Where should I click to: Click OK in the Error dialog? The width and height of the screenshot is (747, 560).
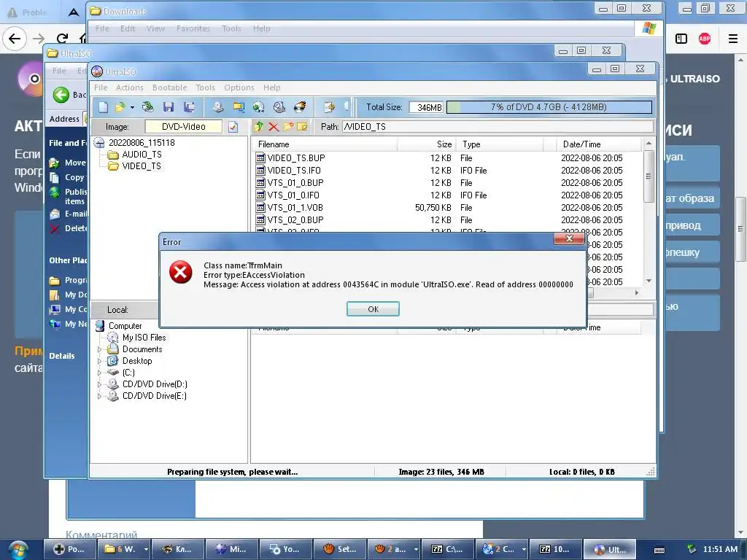tap(373, 309)
